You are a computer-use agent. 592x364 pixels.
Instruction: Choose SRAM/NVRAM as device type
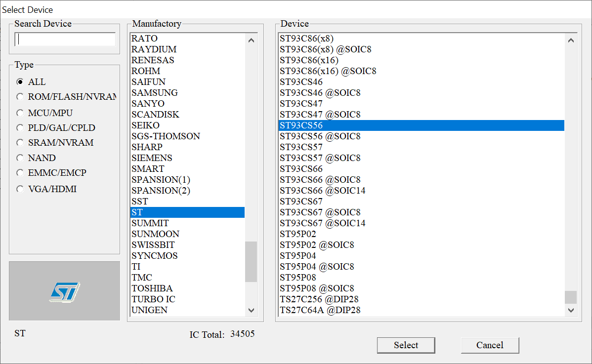(20, 143)
